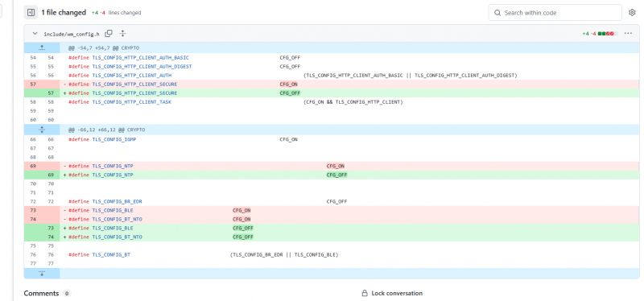Screen dimensions: 644x301
Task: Click the magnifier icon in search box
Action: [x=497, y=13]
